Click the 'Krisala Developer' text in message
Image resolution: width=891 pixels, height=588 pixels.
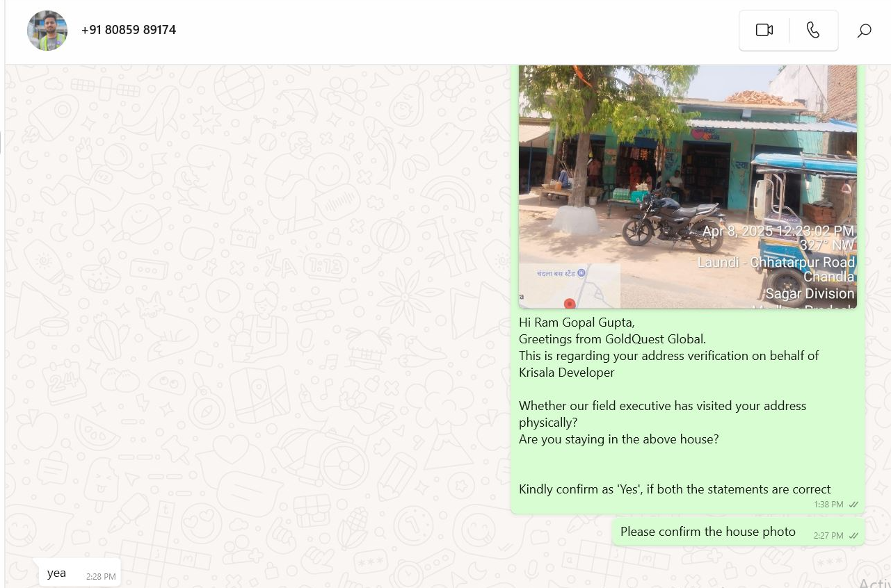point(567,373)
